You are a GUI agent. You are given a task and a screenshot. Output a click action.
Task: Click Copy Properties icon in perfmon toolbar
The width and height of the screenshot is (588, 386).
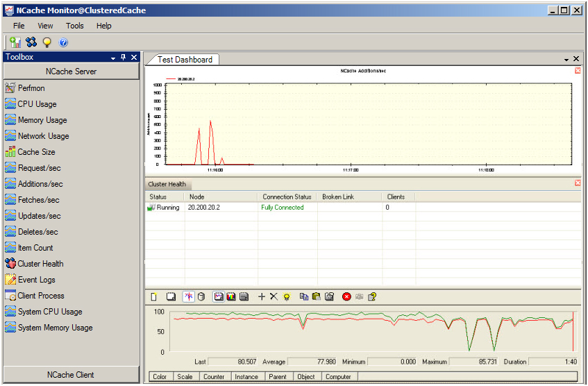coord(304,297)
